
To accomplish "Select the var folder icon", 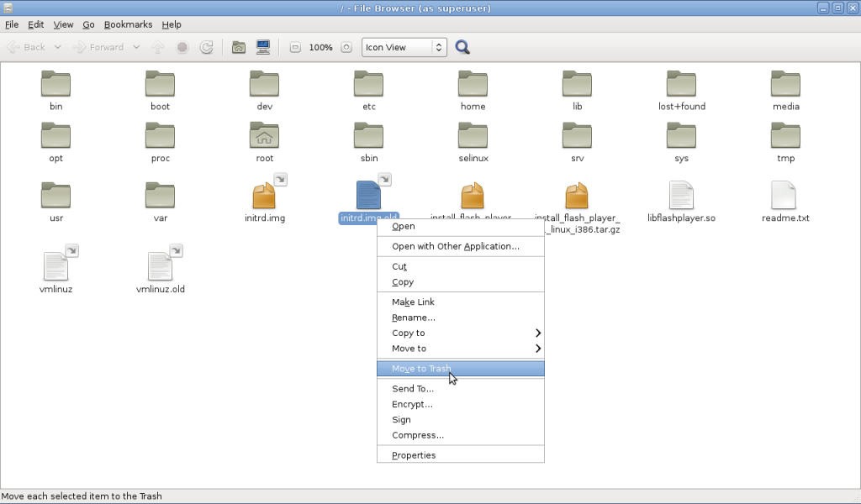I will [160, 196].
